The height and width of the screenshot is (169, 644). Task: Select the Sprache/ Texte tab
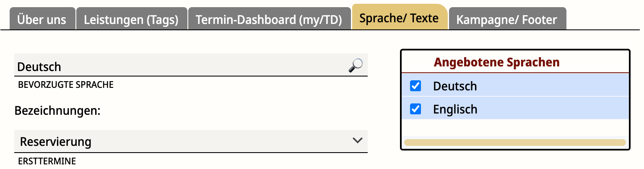[399, 18]
